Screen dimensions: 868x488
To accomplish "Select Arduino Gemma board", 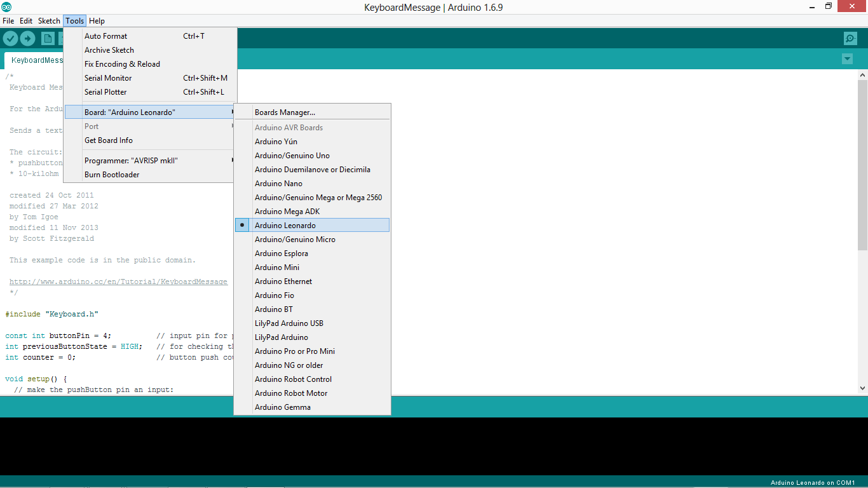I will tap(312, 407).
